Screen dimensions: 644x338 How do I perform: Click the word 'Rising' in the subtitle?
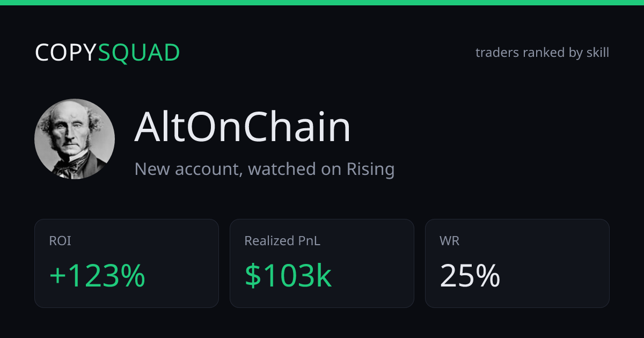click(x=370, y=169)
